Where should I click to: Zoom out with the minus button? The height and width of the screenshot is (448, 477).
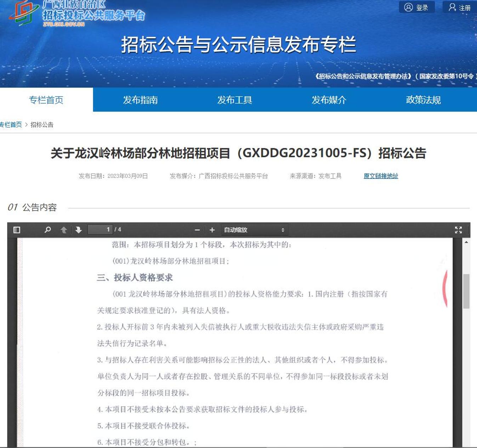(x=197, y=230)
